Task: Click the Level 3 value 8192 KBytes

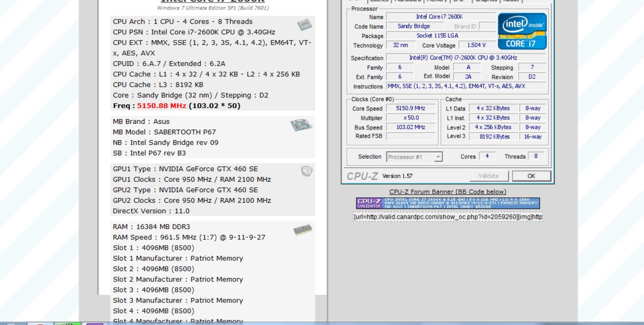Action: click(x=493, y=136)
